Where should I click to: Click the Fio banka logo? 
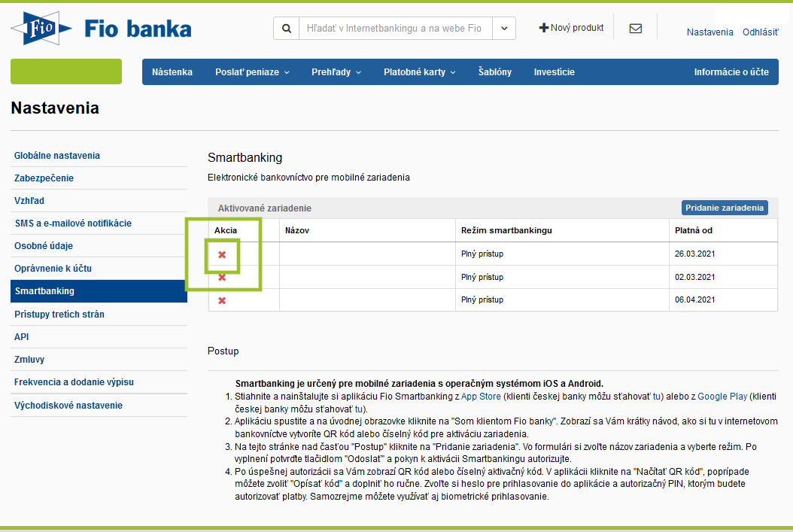pyautogui.click(x=101, y=29)
